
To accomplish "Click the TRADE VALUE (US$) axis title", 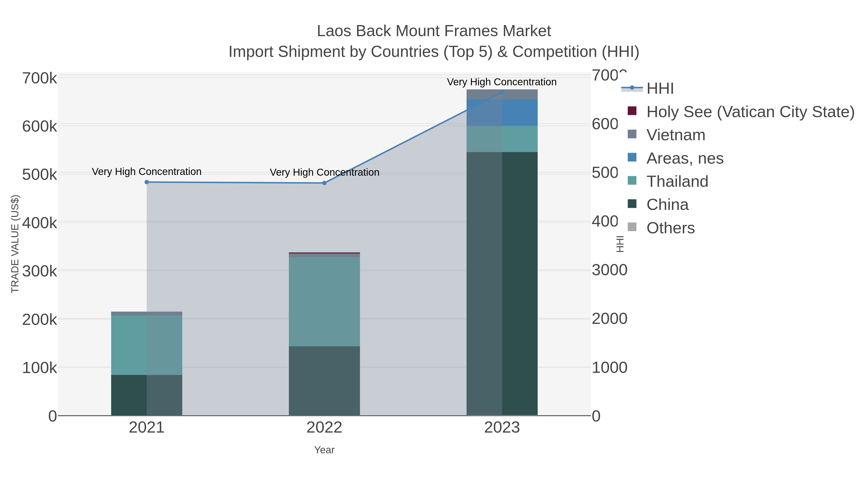I will coord(15,244).
